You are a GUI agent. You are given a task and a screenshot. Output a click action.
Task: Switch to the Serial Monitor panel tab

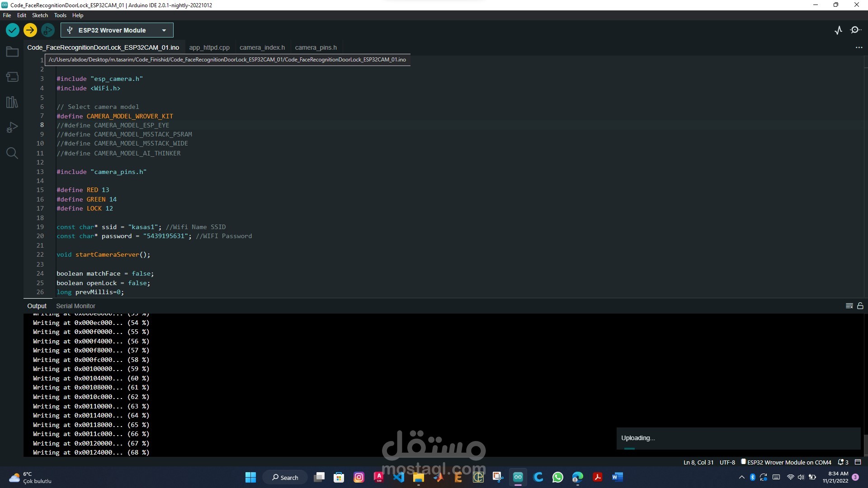[75, 306]
